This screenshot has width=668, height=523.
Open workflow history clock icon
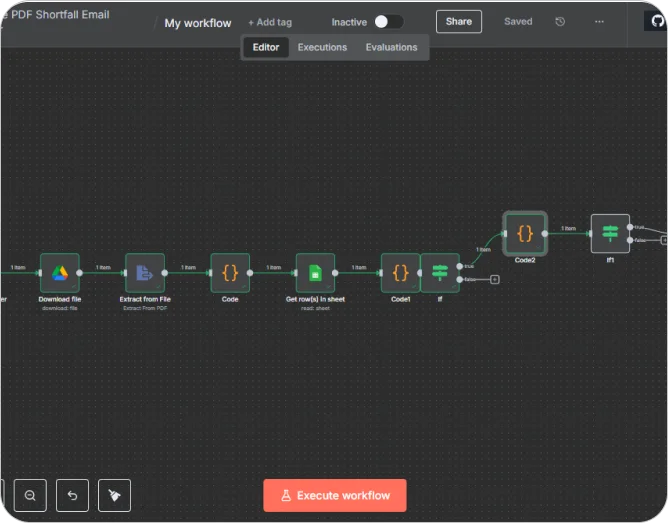[560, 21]
